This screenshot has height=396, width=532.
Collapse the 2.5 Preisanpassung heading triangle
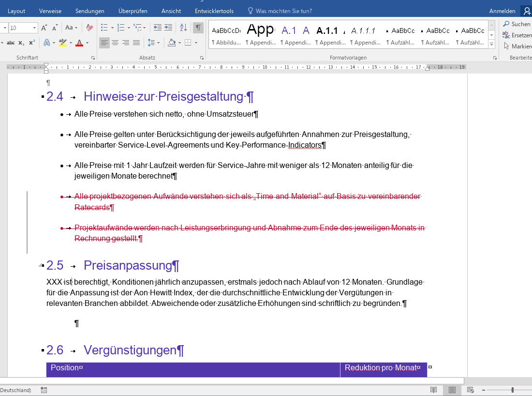pos(41,265)
